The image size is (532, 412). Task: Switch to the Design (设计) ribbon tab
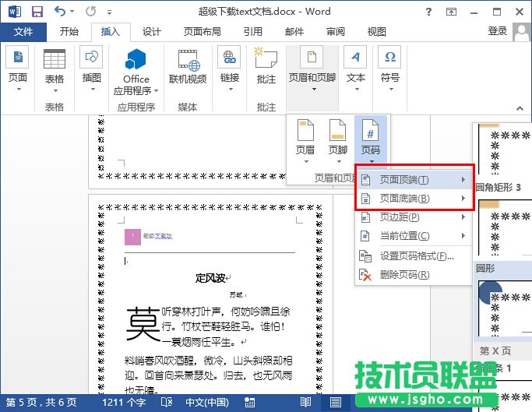coord(151,32)
